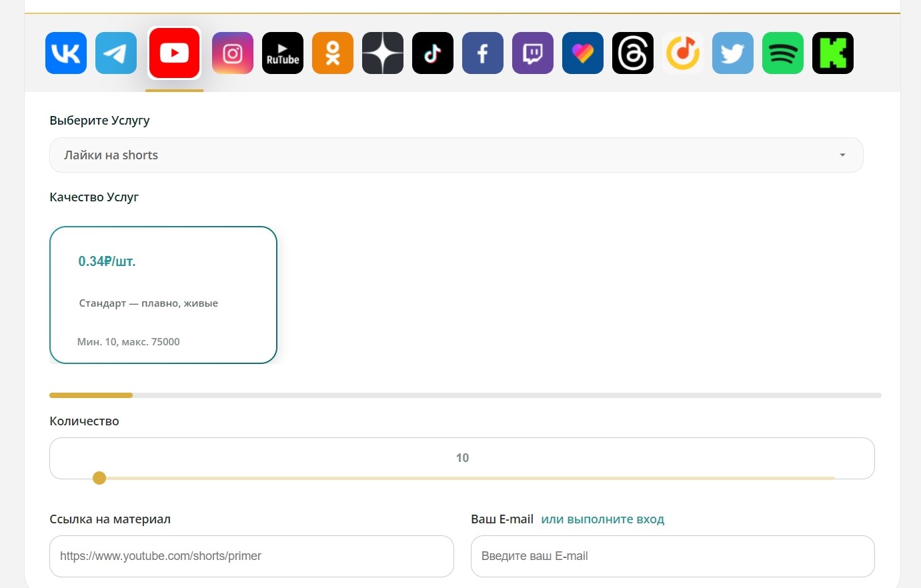Switch to the Instagram icon
The image size is (921, 588).
click(x=233, y=53)
